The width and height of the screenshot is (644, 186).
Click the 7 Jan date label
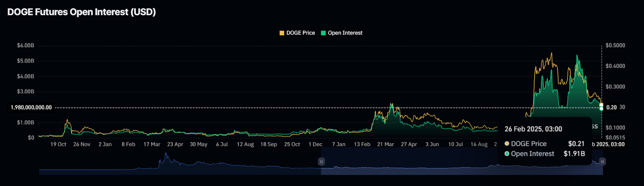[x=339, y=144]
